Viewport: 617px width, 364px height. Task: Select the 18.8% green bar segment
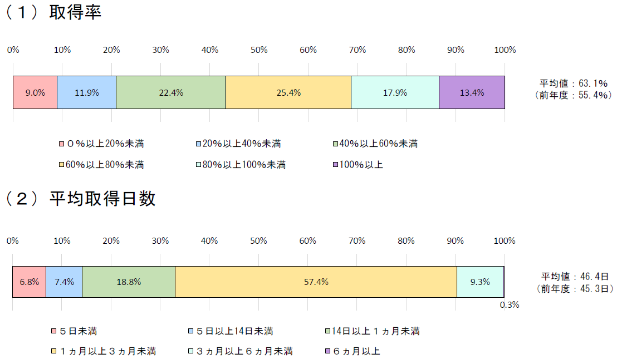pos(129,282)
